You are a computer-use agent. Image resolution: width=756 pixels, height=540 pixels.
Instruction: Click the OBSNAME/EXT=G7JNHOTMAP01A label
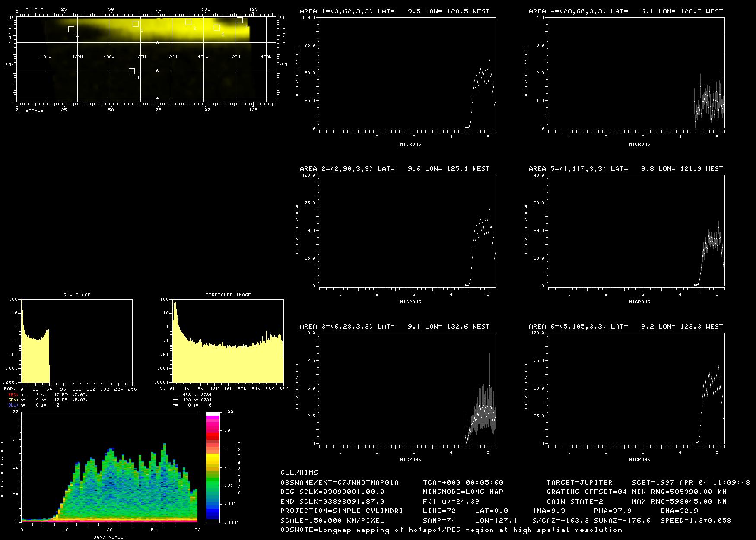[x=340, y=482]
